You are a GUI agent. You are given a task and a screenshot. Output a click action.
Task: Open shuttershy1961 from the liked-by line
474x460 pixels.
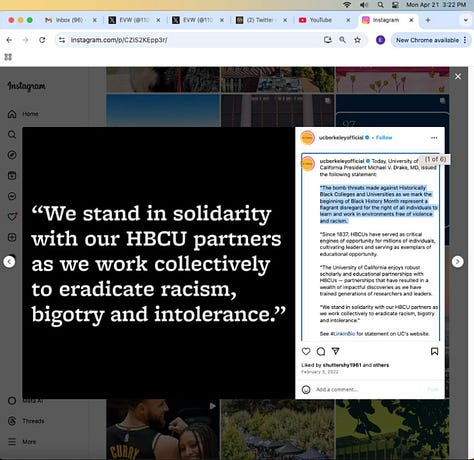pos(342,365)
